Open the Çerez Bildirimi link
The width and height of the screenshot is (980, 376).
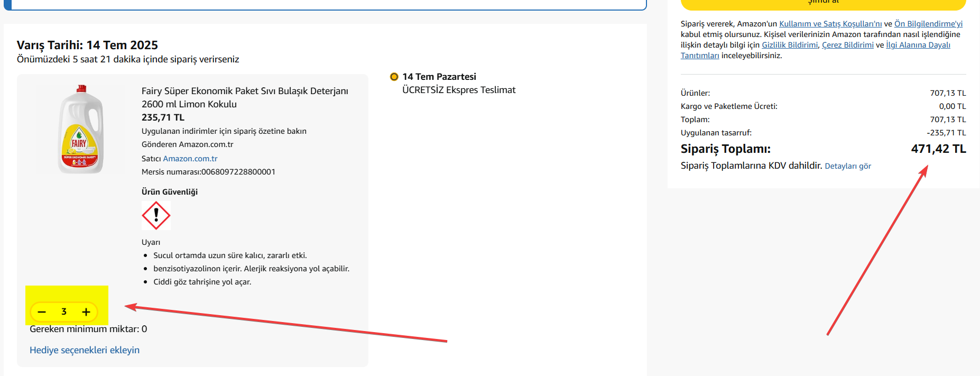click(848, 45)
